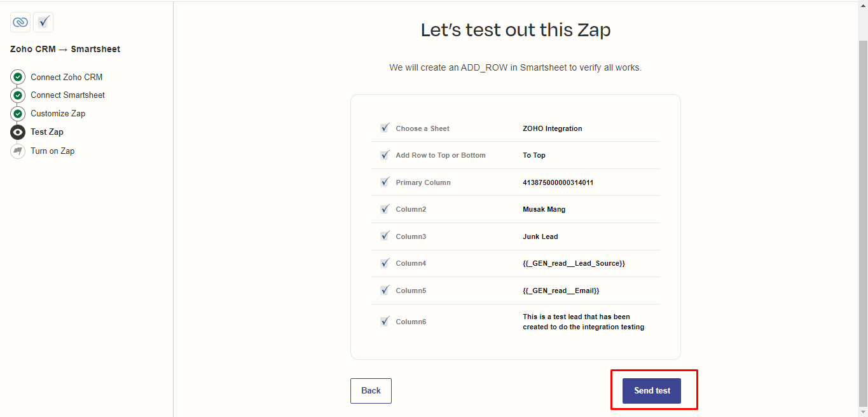This screenshot has width=868, height=417.
Task: Click Smartsheet icon beside Primary Column
Action: 384,182
